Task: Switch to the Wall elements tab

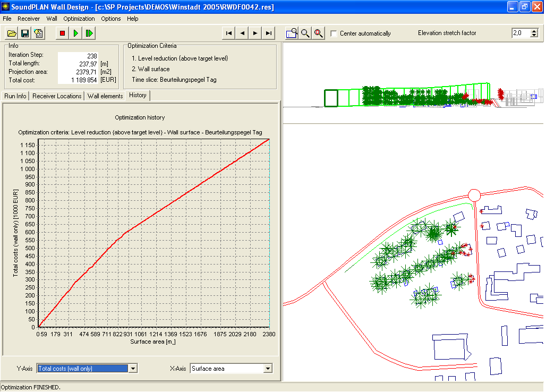Action: point(105,96)
